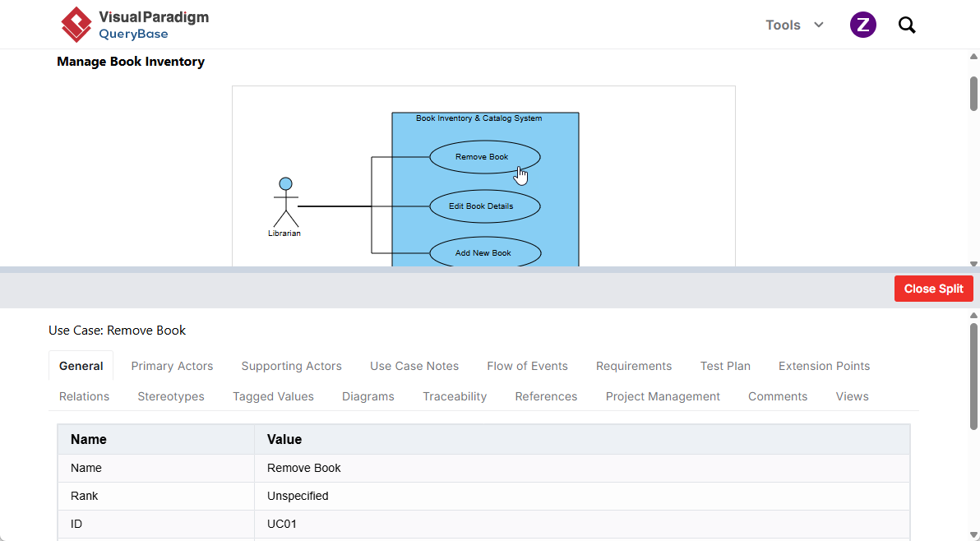This screenshot has height=541, width=980.
Task: Open the purple Z user avatar
Action: point(863,25)
